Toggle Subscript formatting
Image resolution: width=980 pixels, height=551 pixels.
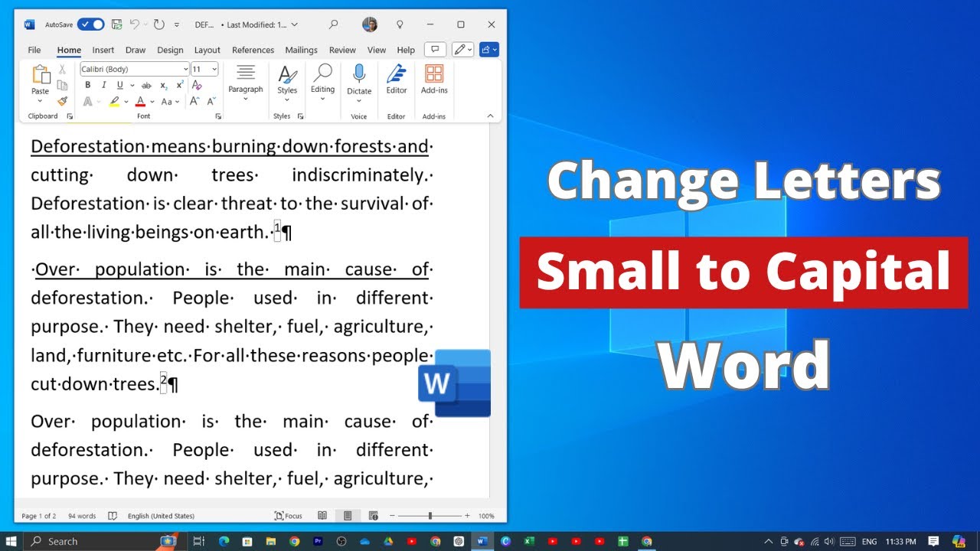(x=164, y=85)
